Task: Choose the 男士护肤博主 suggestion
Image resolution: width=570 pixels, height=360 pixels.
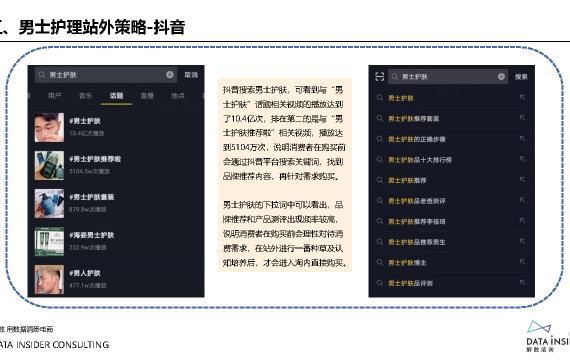Action: (x=407, y=263)
